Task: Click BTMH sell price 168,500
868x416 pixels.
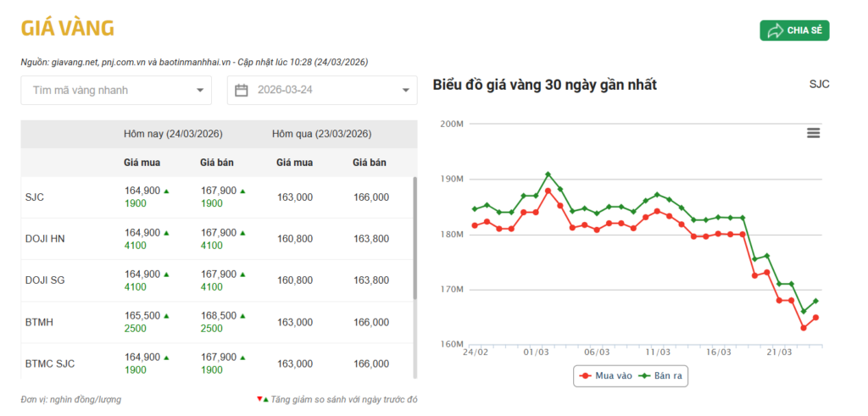Action: coord(219,316)
